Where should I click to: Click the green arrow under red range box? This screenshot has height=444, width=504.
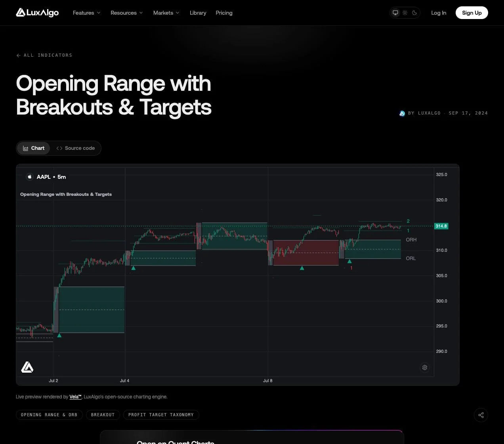(302, 268)
